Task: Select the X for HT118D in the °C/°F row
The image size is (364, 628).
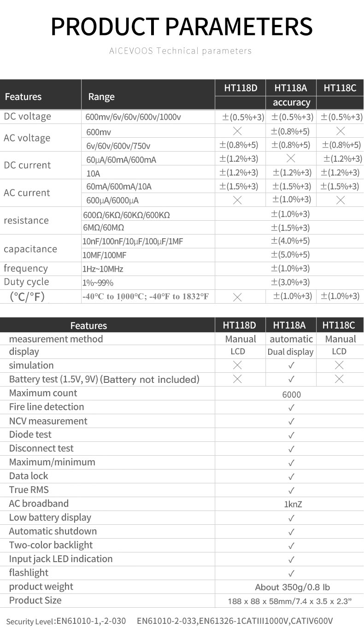Action: [x=238, y=297]
